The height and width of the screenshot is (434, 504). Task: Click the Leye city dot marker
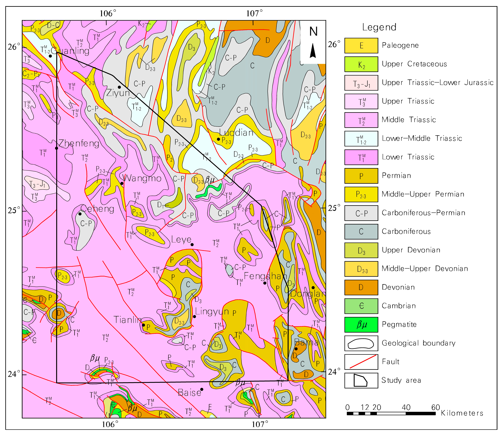pos(192,245)
